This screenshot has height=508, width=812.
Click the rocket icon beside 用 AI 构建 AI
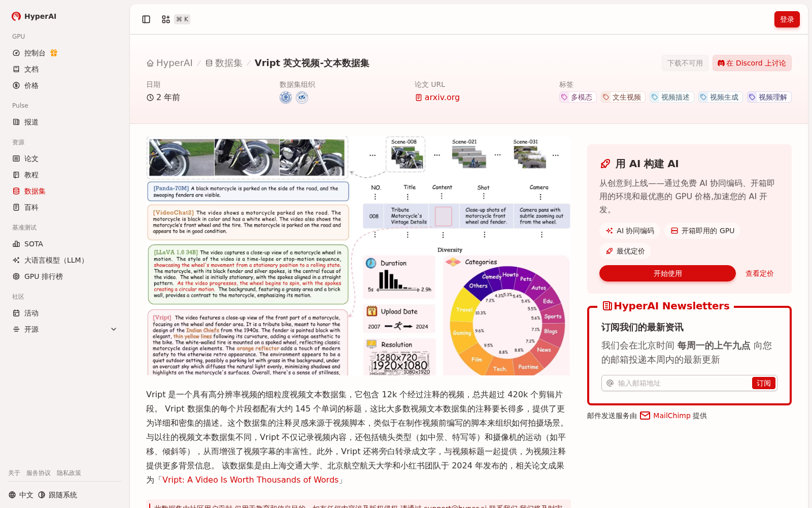(605, 164)
